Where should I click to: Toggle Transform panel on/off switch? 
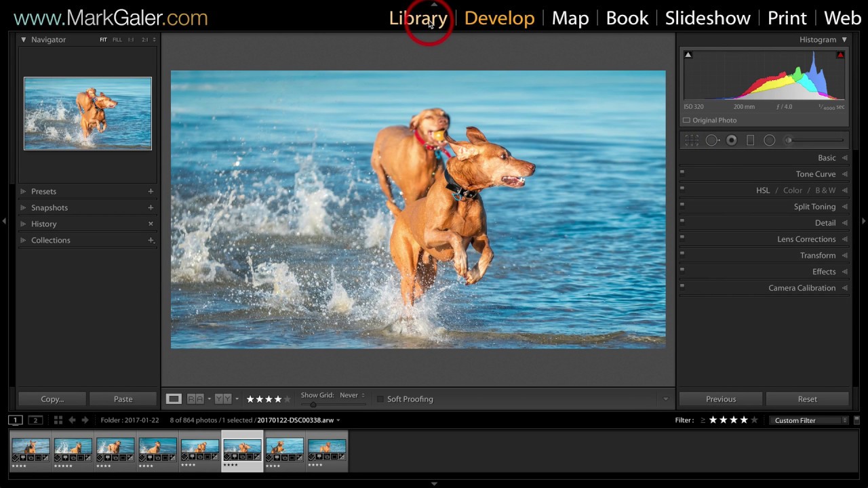(682, 254)
